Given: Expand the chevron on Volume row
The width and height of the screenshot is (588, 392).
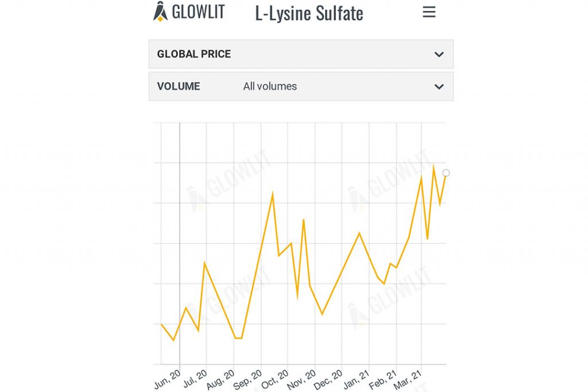Looking at the screenshot, I should [439, 87].
